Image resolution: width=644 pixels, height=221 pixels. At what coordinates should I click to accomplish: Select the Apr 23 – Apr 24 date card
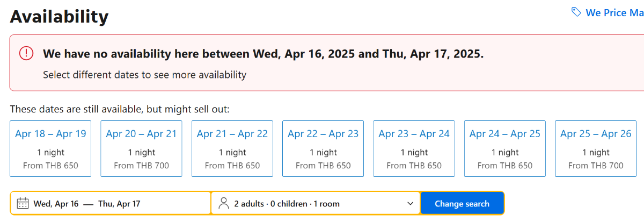414,148
